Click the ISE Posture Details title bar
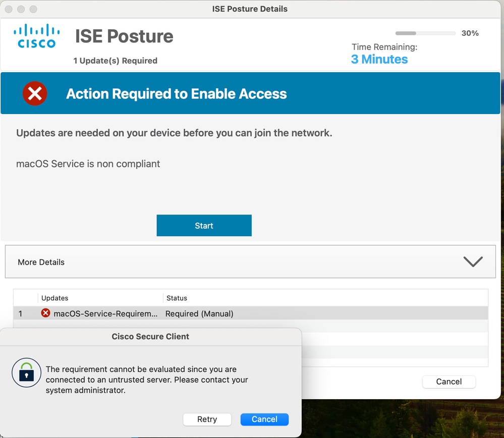This screenshot has width=504, height=438. (250, 9)
